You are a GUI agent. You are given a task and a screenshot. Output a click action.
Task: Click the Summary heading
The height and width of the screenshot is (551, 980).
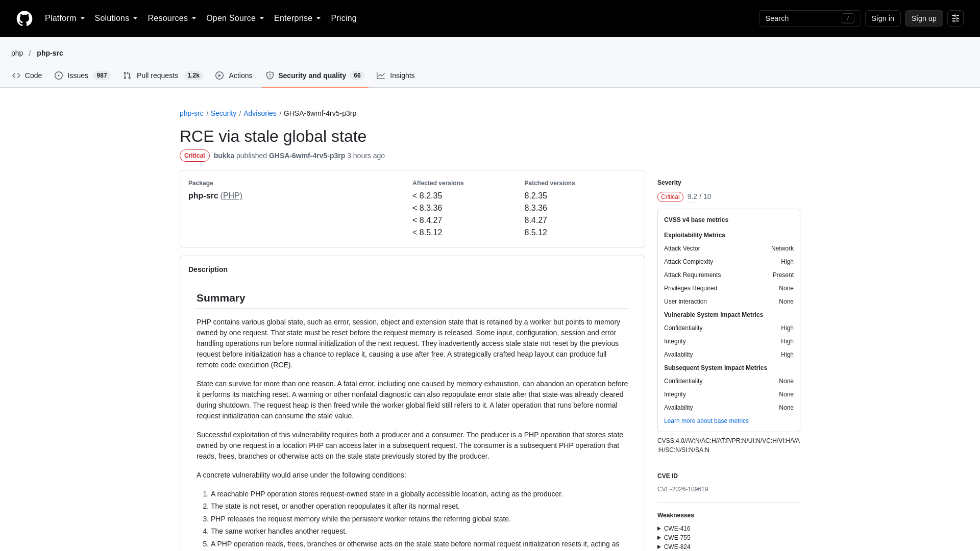point(220,298)
